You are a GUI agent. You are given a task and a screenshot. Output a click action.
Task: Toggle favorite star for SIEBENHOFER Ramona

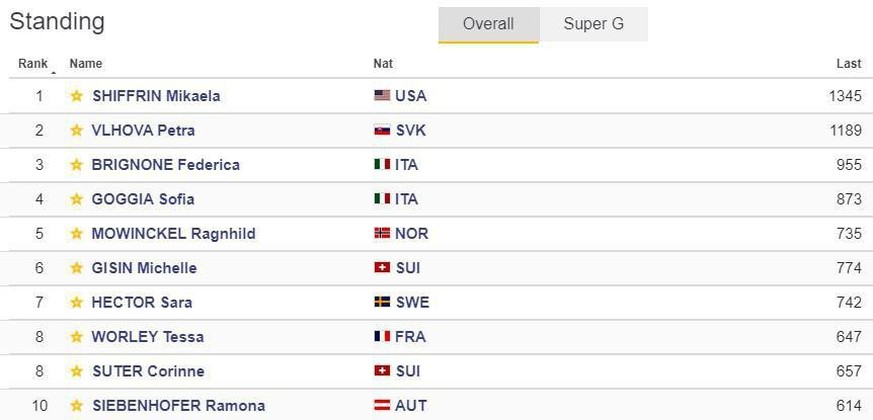coord(77,406)
